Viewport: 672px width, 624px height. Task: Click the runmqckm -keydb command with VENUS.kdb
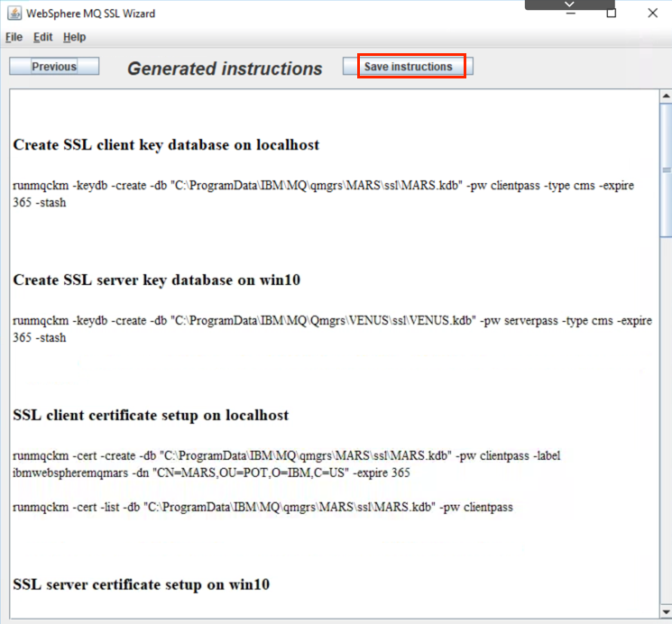(333, 329)
